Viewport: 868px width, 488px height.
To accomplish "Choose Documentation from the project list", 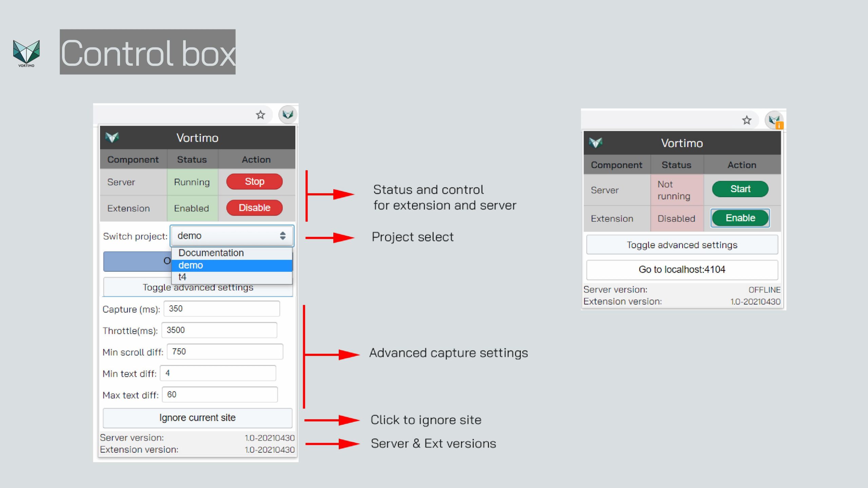I will click(x=232, y=253).
